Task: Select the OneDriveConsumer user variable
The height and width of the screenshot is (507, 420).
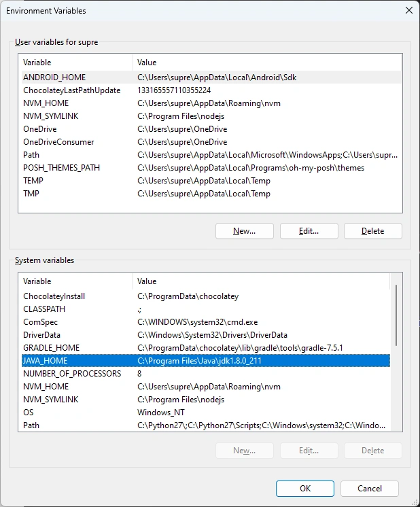Action: coord(58,142)
